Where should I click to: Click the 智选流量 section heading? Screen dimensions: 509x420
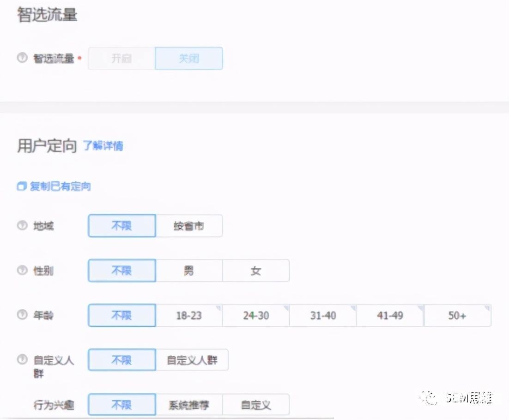click(47, 15)
